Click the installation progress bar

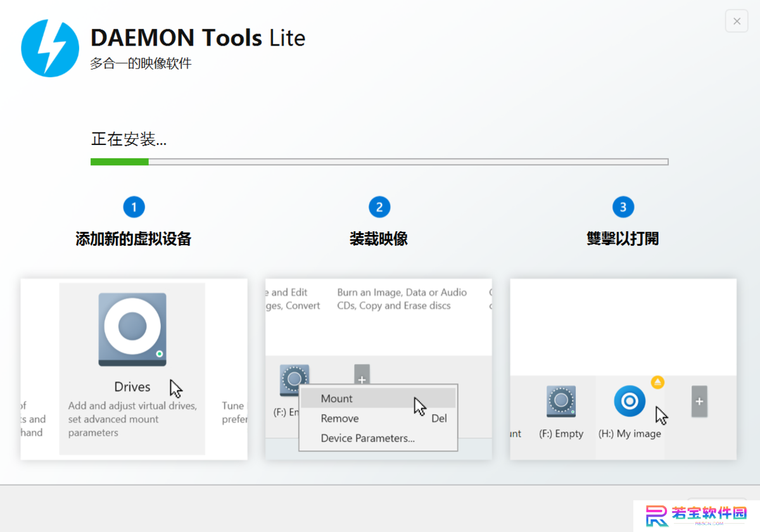coord(379,161)
